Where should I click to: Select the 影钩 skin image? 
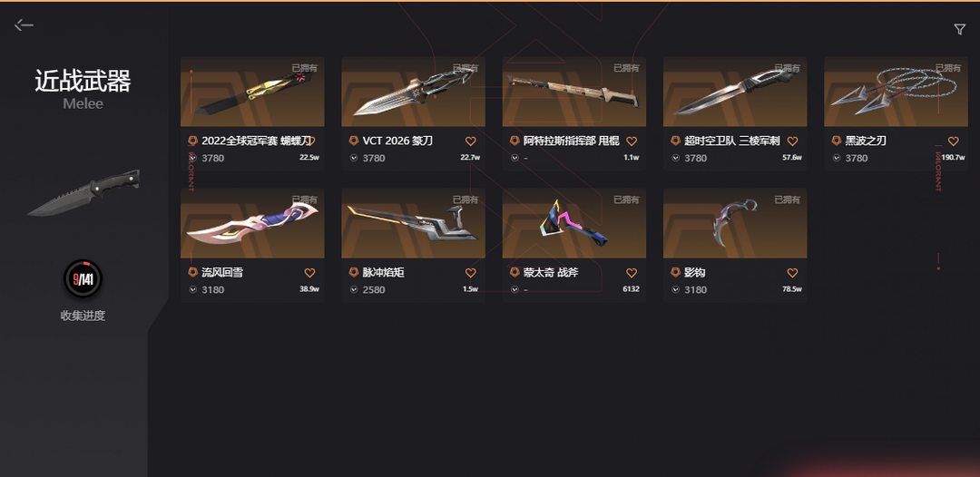tap(735, 223)
